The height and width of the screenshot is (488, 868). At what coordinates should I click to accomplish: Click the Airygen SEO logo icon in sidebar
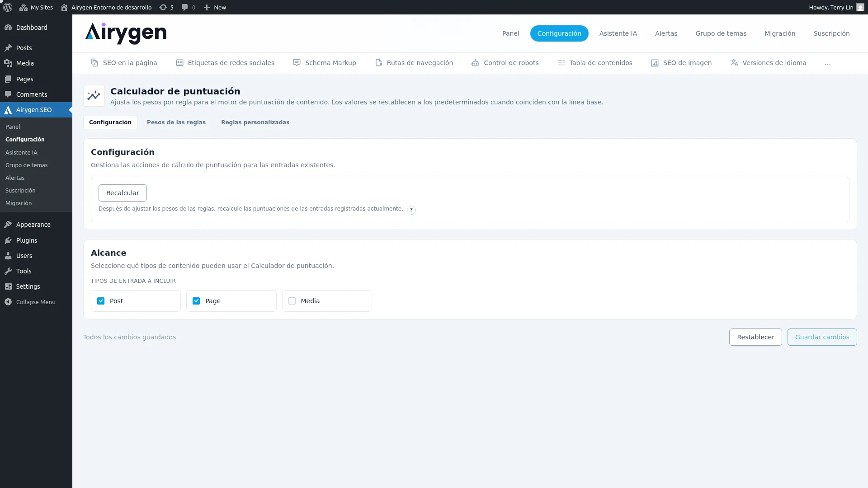point(8,110)
